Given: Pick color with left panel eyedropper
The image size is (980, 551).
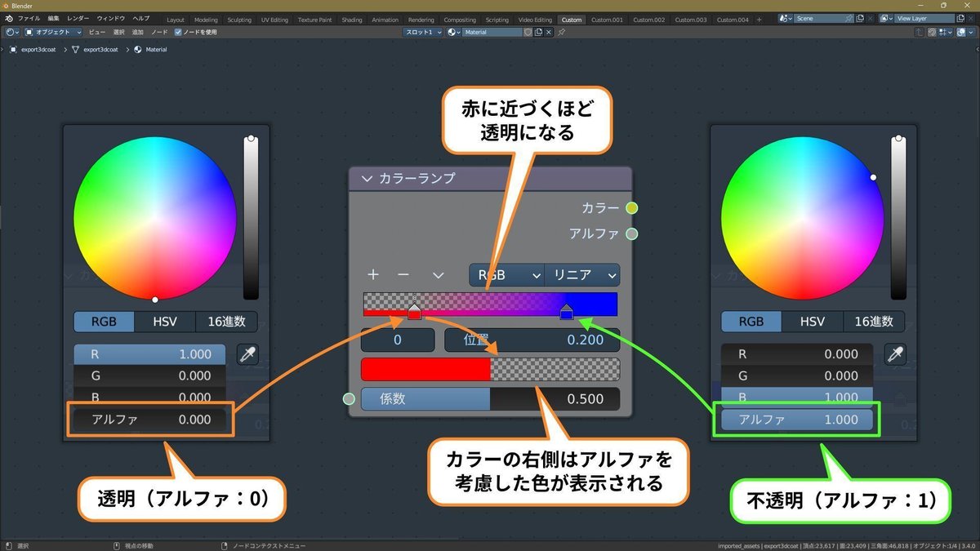Looking at the screenshot, I should 247,354.
